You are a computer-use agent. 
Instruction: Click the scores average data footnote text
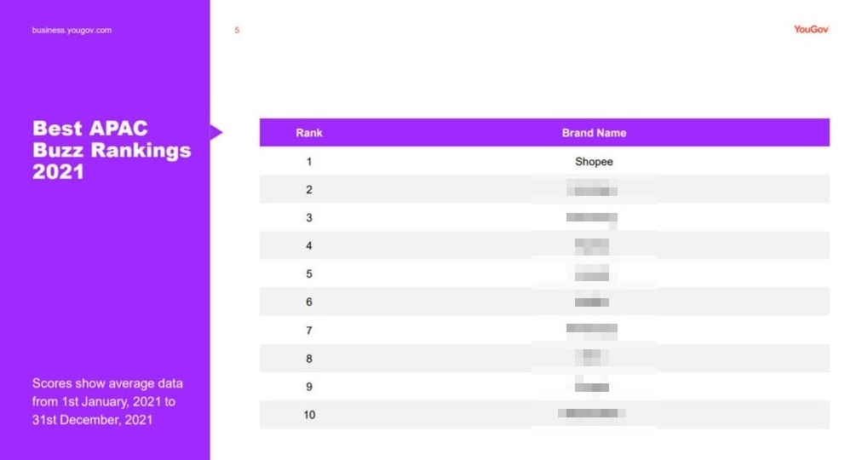click(107, 400)
